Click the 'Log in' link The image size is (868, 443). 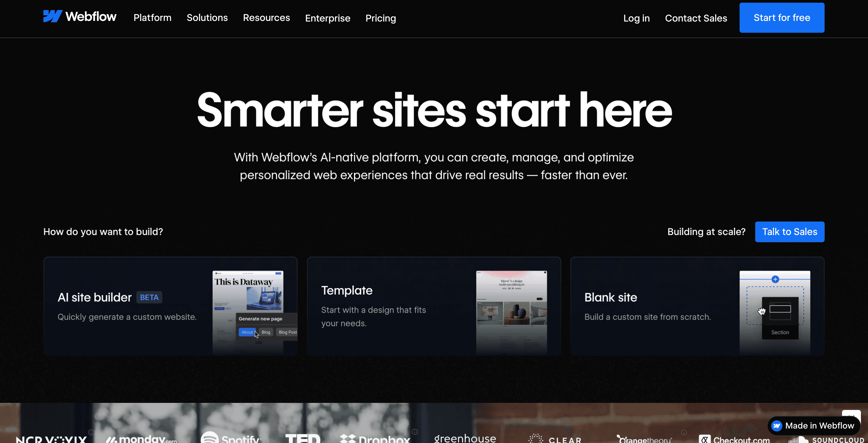click(636, 19)
